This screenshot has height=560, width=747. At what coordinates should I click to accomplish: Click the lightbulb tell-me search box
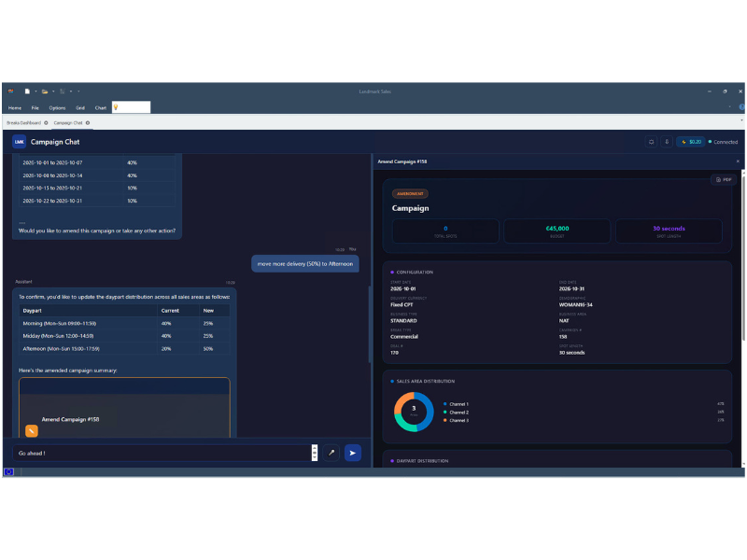click(x=131, y=107)
